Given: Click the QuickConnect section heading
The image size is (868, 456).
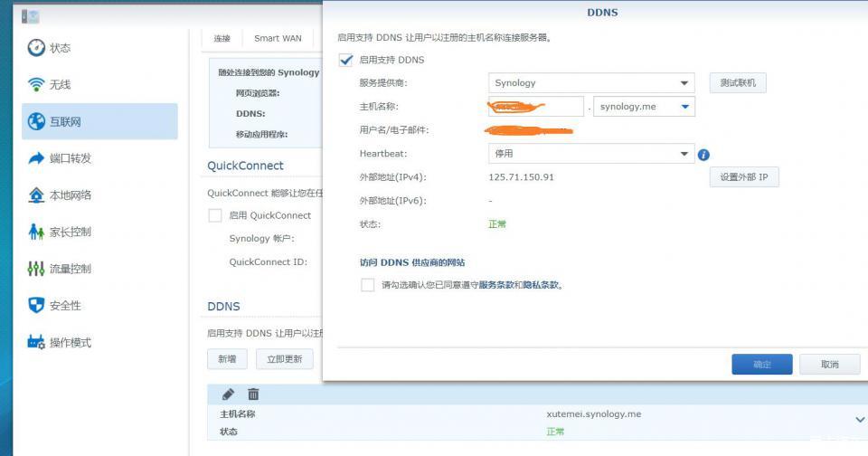Looking at the screenshot, I should click(245, 166).
